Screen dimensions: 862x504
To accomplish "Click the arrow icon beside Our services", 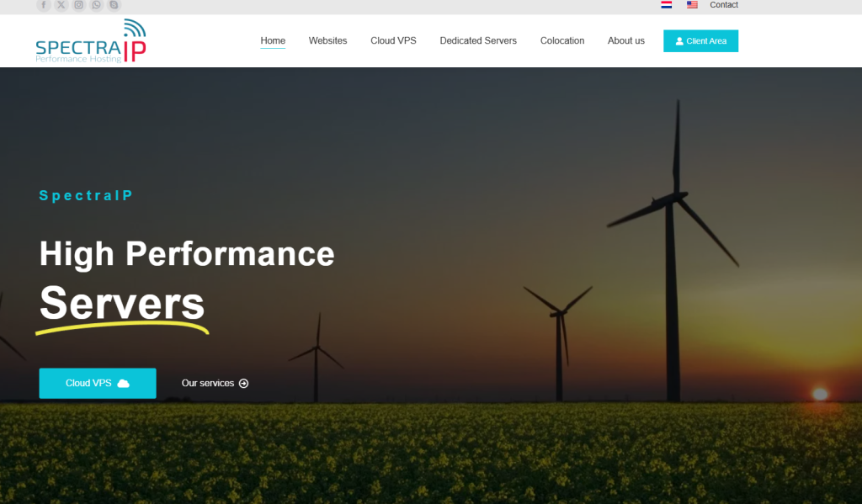I will pyautogui.click(x=244, y=383).
